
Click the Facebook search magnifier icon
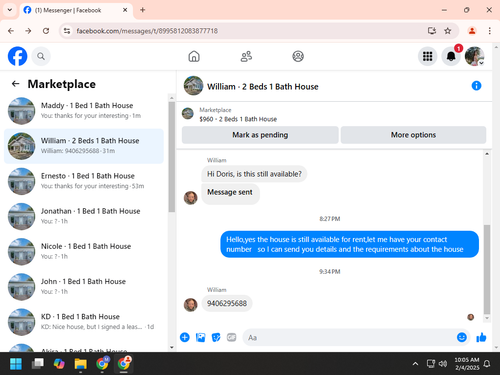(x=41, y=56)
